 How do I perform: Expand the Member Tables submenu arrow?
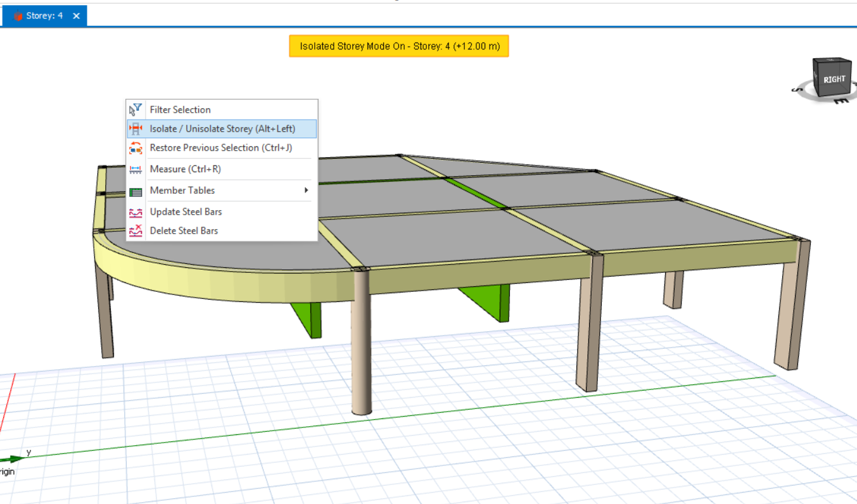(307, 191)
